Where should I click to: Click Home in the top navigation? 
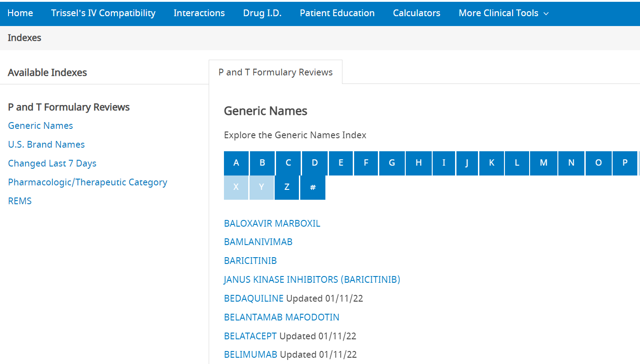coord(20,13)
